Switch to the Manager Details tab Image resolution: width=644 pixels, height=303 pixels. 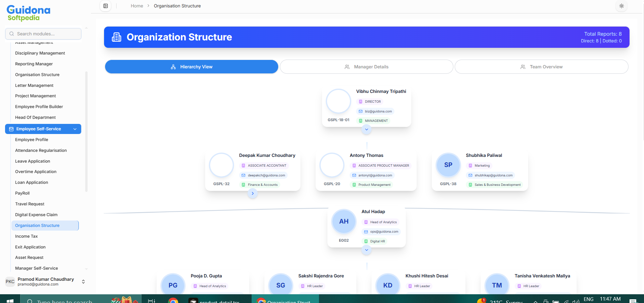point(366,67)
